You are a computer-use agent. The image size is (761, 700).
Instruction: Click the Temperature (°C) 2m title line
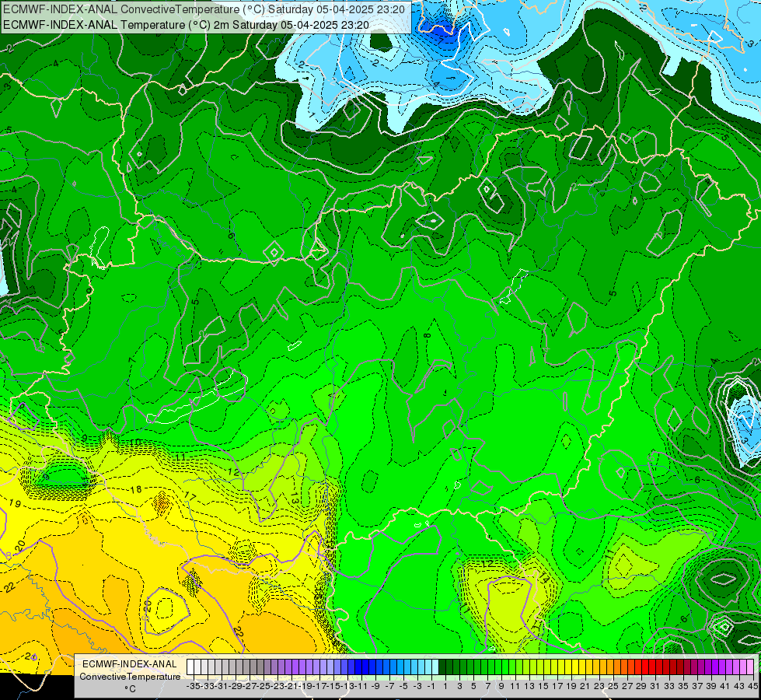pos(186,25)
